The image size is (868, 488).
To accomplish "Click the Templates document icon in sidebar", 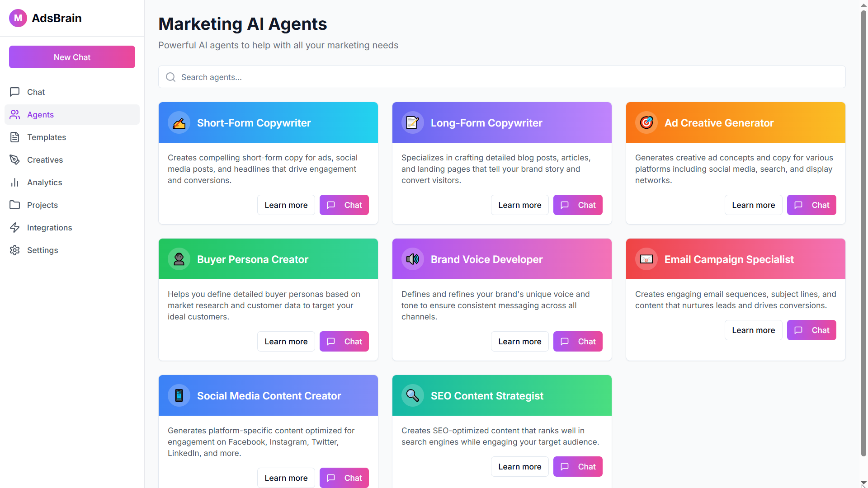I will pyautogui.click(x=15, y=137).
